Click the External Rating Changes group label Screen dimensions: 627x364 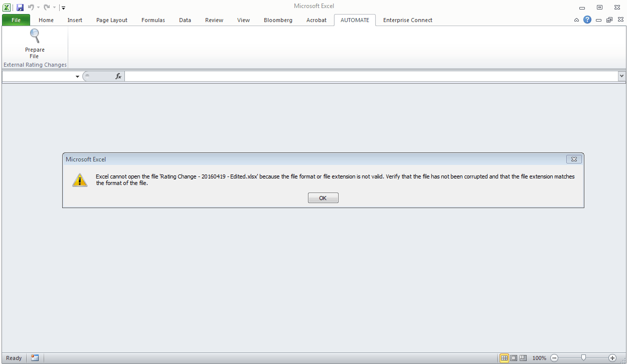[x=35, y=65]
